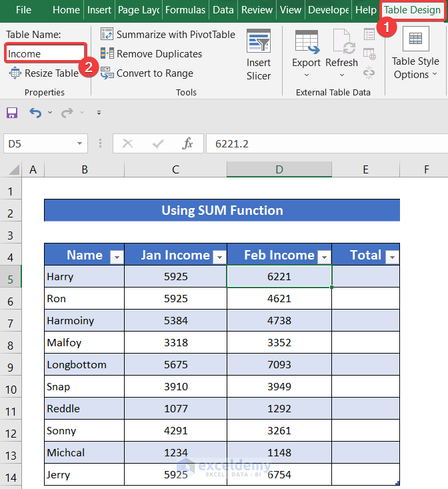Screen dimensions: 448x489
Task: Select the Table Design tab
Action: point(411,10)
